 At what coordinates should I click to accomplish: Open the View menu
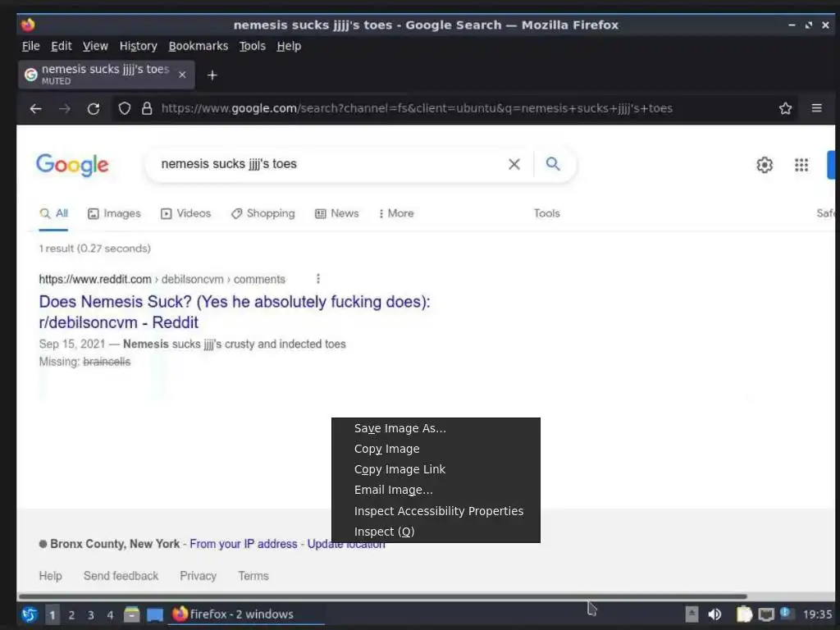click(x=95, y=46)
